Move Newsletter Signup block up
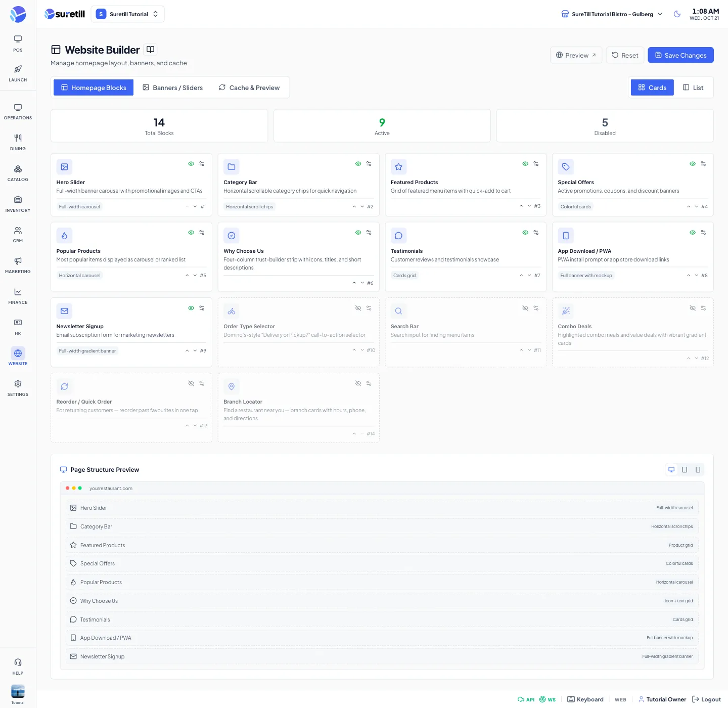Viewport: 728px width, 708px height. [187, 350]
